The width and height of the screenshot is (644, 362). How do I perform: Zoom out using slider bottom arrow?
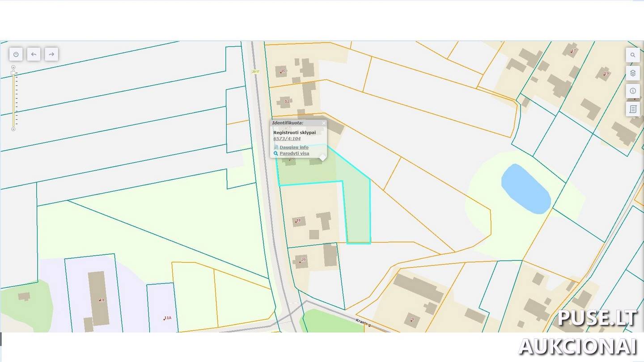click(13, 129)
